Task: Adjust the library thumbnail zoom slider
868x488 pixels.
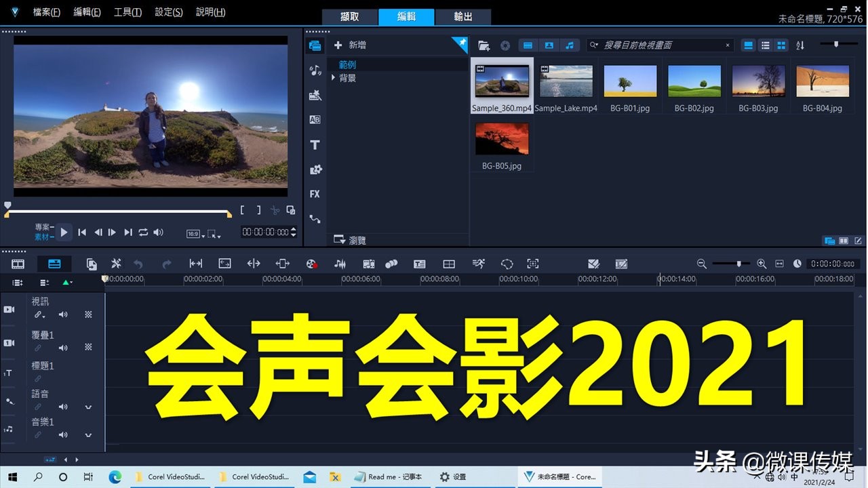Action: (x=835, y=42)
